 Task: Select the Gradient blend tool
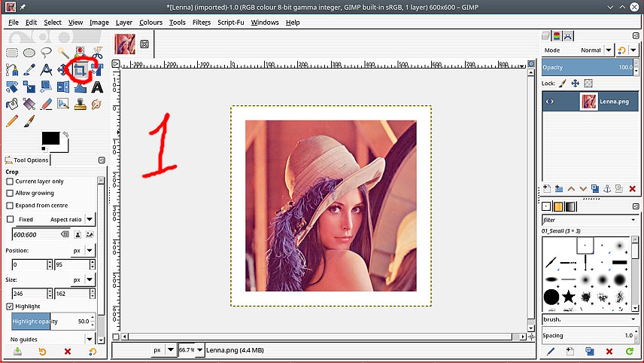point(29,104)
